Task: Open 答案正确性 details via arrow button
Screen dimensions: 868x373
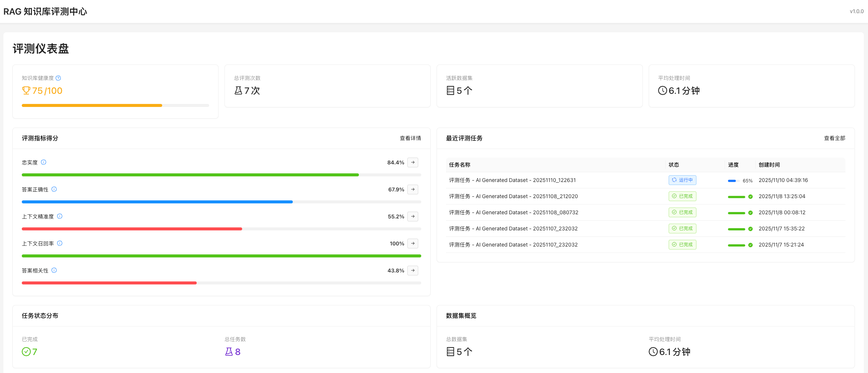Action: [413, 190]
